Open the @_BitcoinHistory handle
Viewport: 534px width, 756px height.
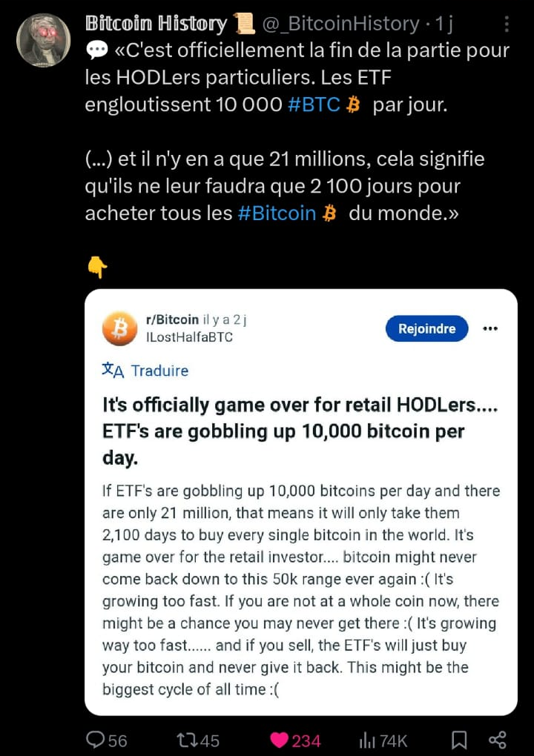[340, 24]
